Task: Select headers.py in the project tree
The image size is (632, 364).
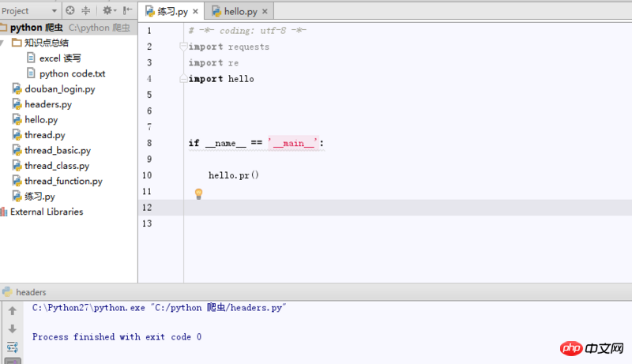Action: click(x=48, y=104)
